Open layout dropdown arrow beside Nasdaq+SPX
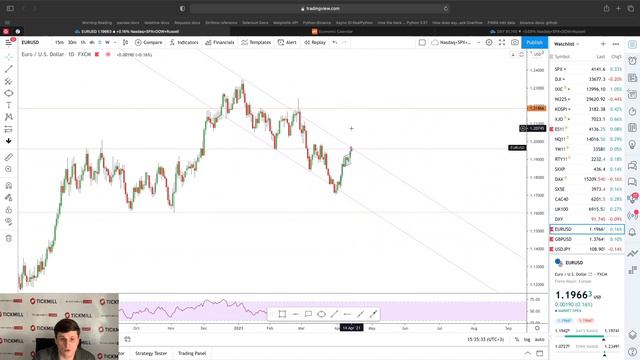Screen dimensions: 640x360 478,42
